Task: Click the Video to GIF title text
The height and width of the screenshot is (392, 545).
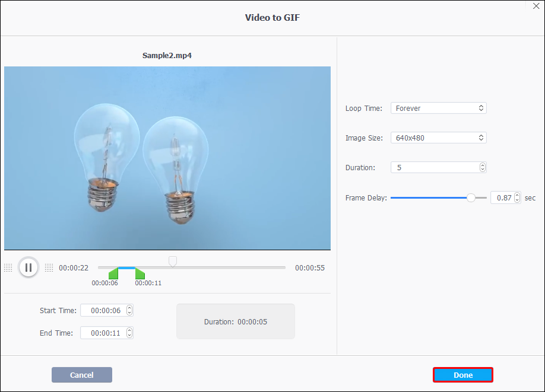Action: click(x=272, y=18)
